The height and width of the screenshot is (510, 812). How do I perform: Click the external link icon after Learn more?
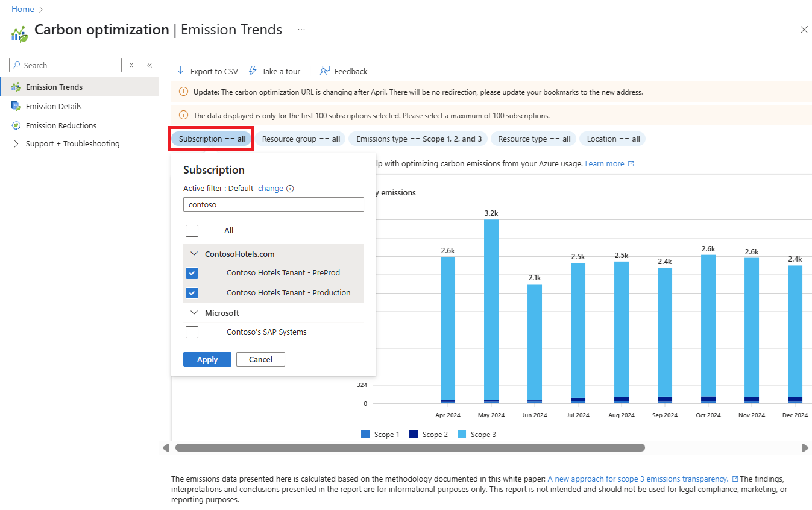coord(631,164)
